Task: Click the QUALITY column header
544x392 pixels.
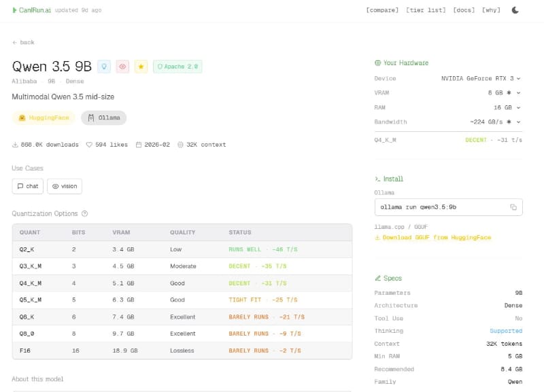Action: click(x=182, y=232)
